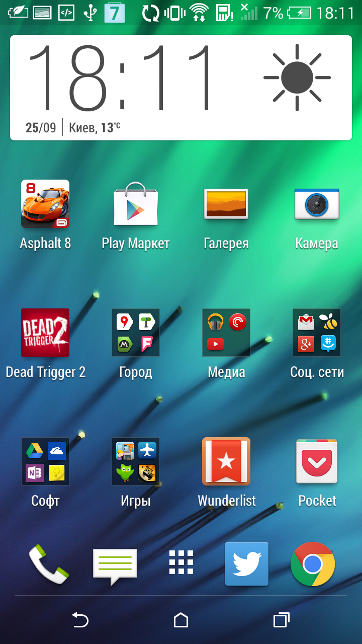Tap the Home navigation button

pos(181,620)
